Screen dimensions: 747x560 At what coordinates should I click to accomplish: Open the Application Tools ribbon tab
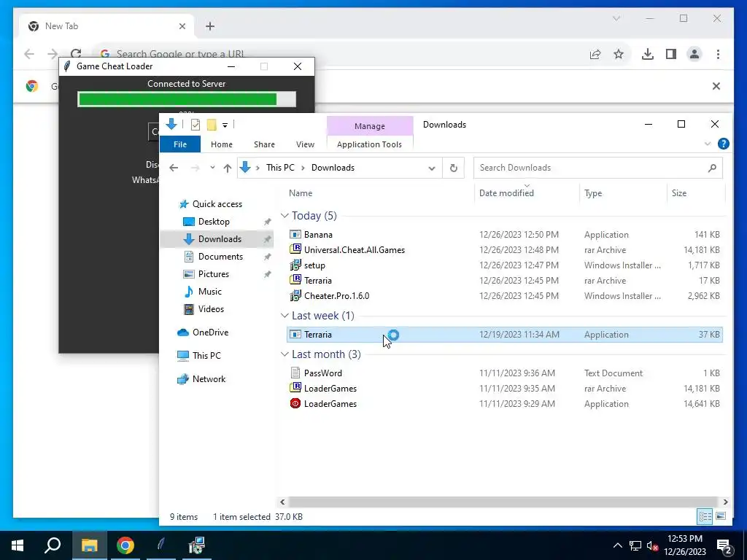[369, 144]
